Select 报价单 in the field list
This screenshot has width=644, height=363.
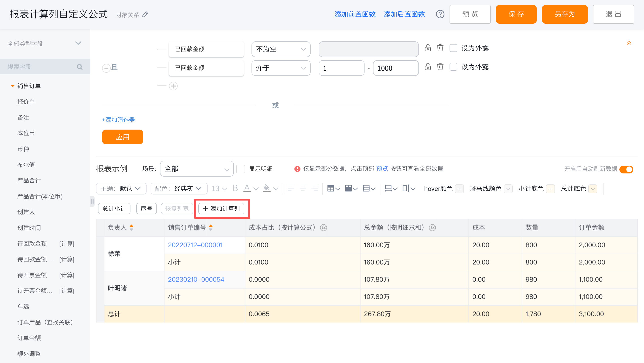coord(26,102)
